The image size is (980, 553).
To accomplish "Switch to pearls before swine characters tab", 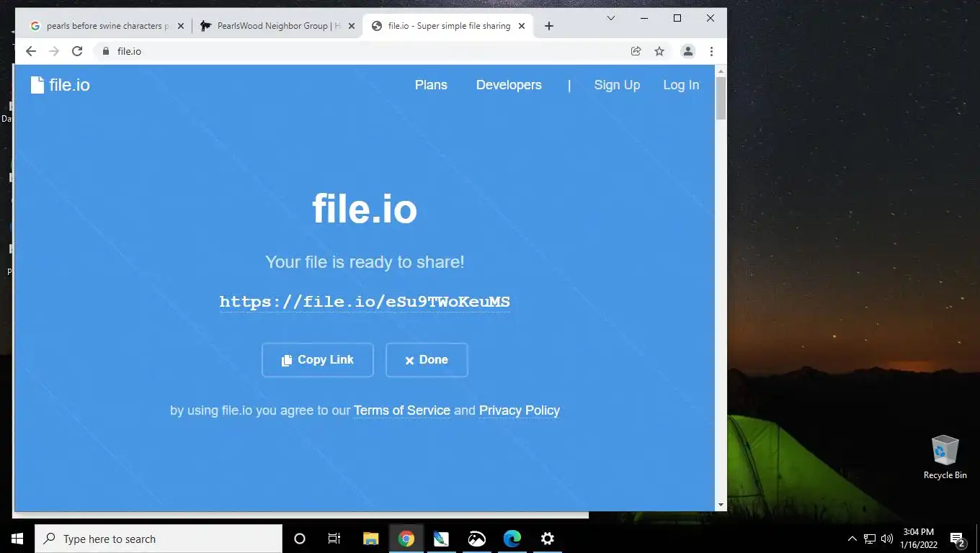I will click(x=107, y=26).
